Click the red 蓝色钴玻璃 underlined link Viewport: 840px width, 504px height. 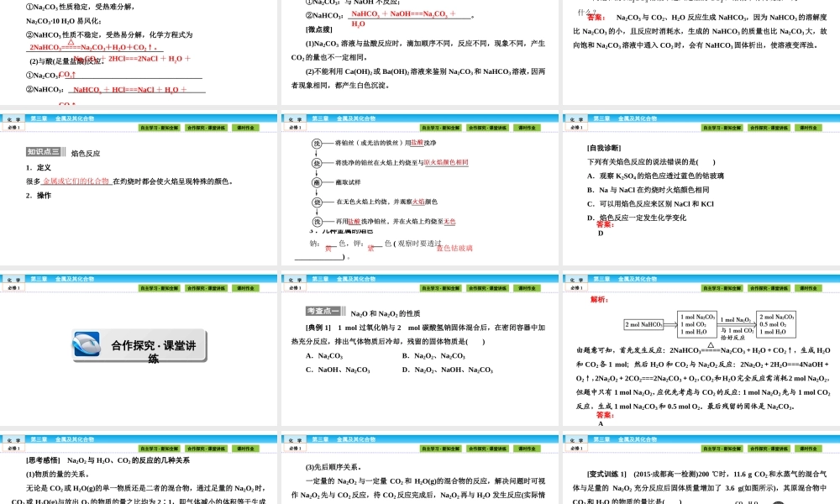click(x=454, y=249)
